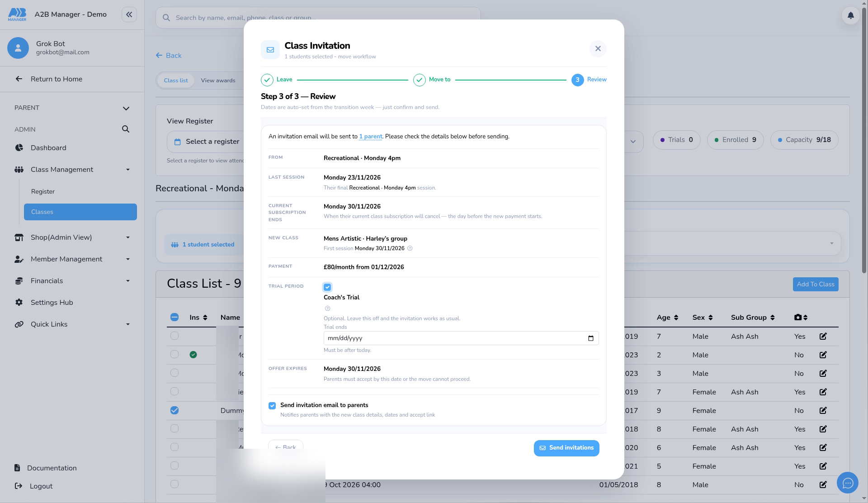Click the Trial ends date field
Viewport: 868px width, 503px height.
[461, 338]
